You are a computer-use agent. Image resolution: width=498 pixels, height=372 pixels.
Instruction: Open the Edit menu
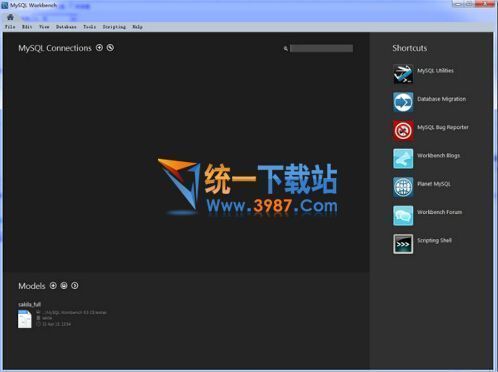tap(27, 27)
